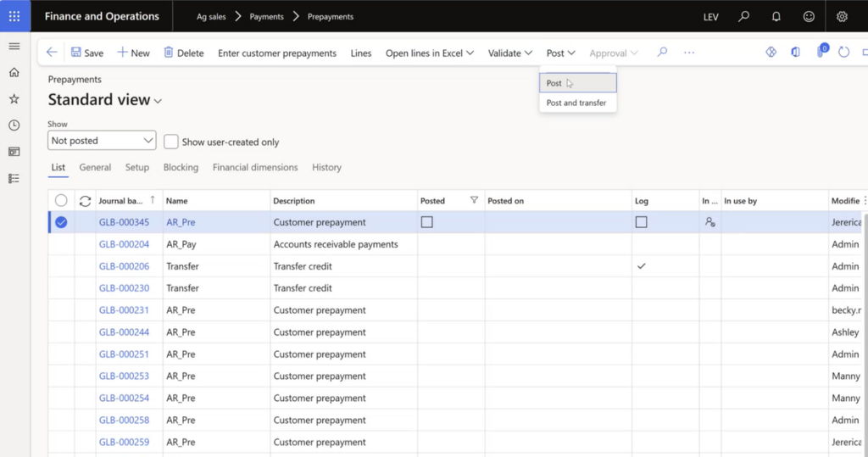
Task: Click Log checkmark for GLB-000206
Action: click(641, 266)
